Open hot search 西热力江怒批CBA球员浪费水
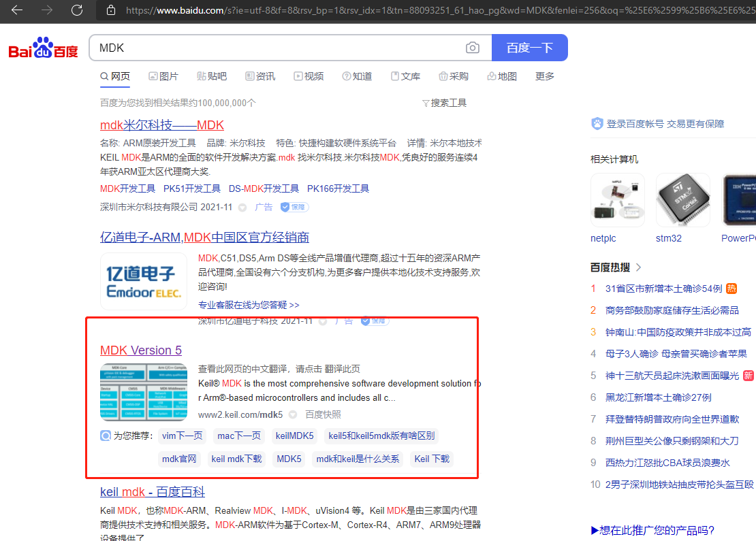Screen dimensions: 756x541 click(x=667, y=463)
